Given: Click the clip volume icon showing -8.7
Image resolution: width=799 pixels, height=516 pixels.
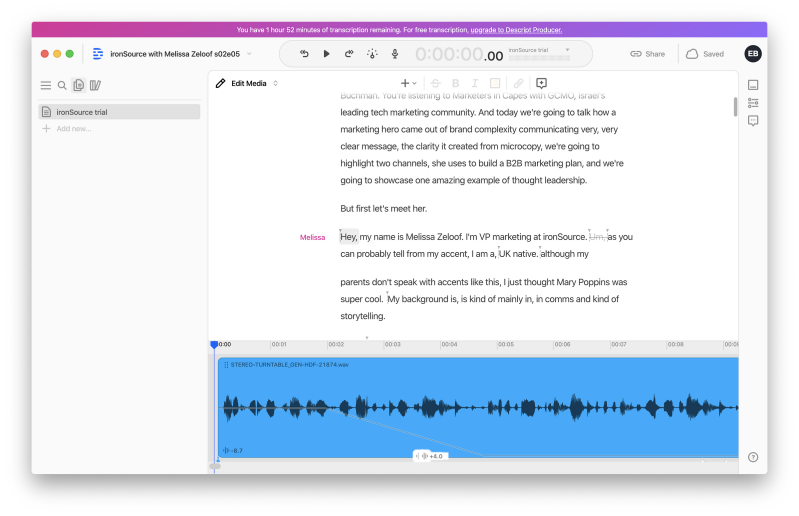Looking at the screenshot, I should 226,450.
